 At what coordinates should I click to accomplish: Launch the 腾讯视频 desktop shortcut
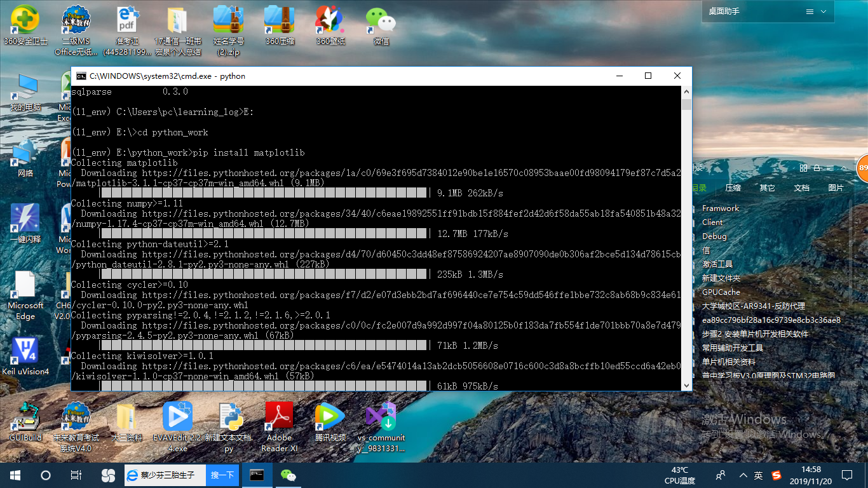click(330, 422)
